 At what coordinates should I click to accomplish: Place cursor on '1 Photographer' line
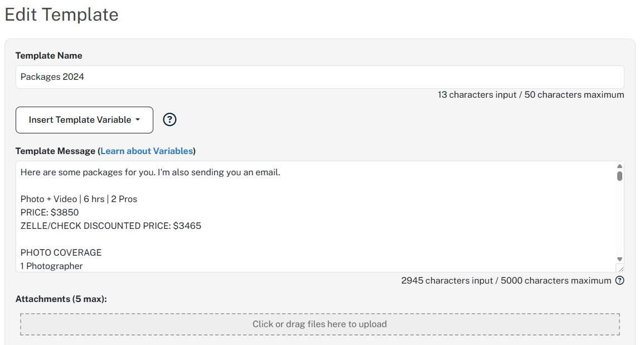coord(51,266)
